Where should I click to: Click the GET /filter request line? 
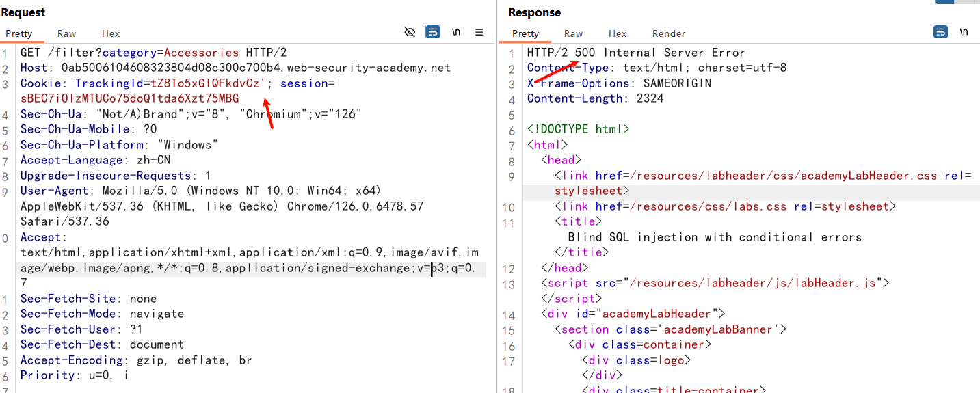(x=153, y=53)
